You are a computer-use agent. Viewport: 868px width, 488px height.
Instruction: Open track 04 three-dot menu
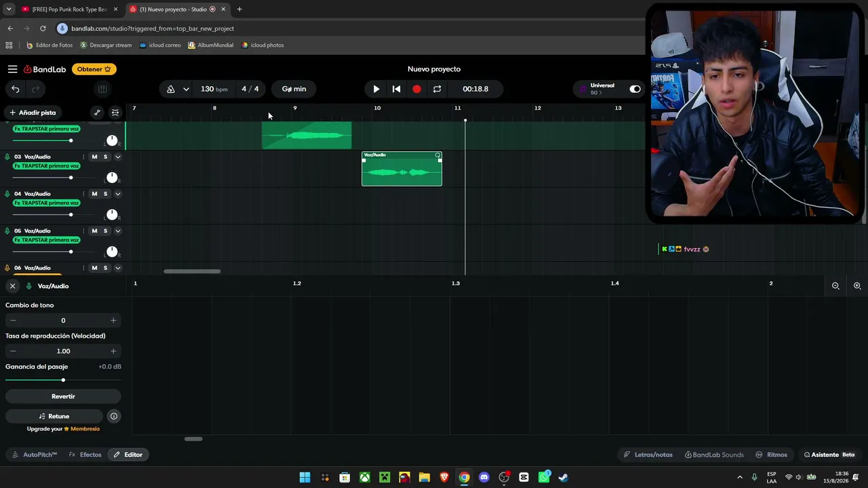pyautogui.click(x=83, y=194)
